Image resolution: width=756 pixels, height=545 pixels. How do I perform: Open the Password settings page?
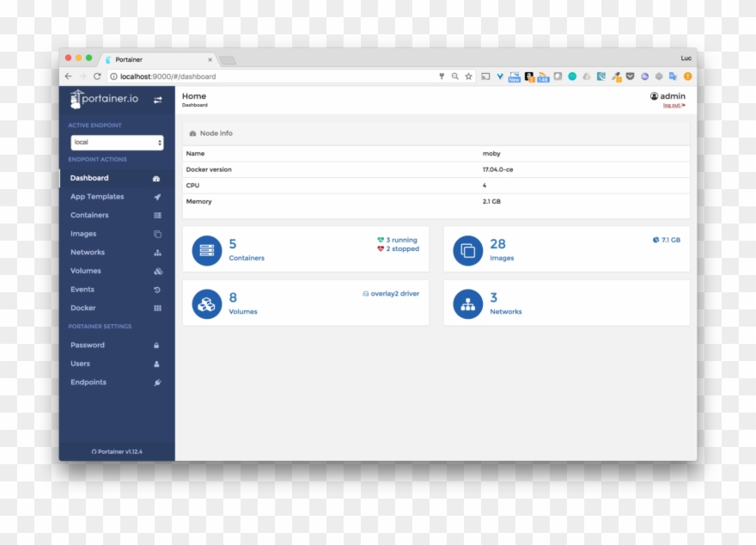click(x=85, y=345)
